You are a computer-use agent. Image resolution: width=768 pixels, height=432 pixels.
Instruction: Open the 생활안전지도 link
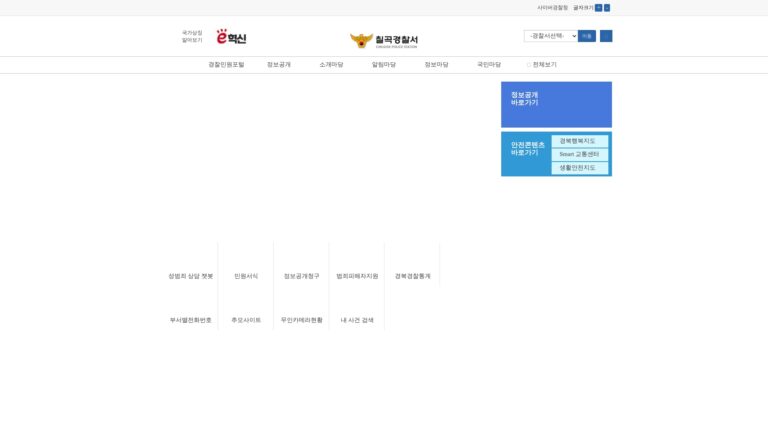pos(580,168)
